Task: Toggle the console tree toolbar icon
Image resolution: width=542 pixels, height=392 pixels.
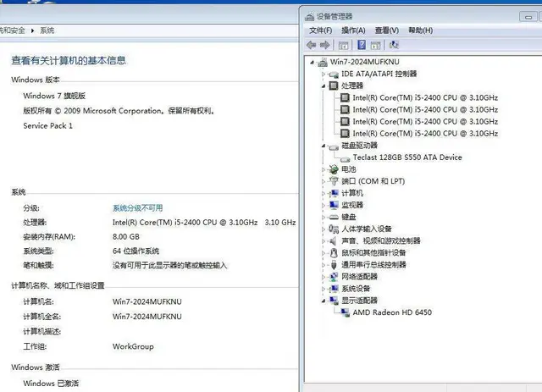Action: pos(343,45)
